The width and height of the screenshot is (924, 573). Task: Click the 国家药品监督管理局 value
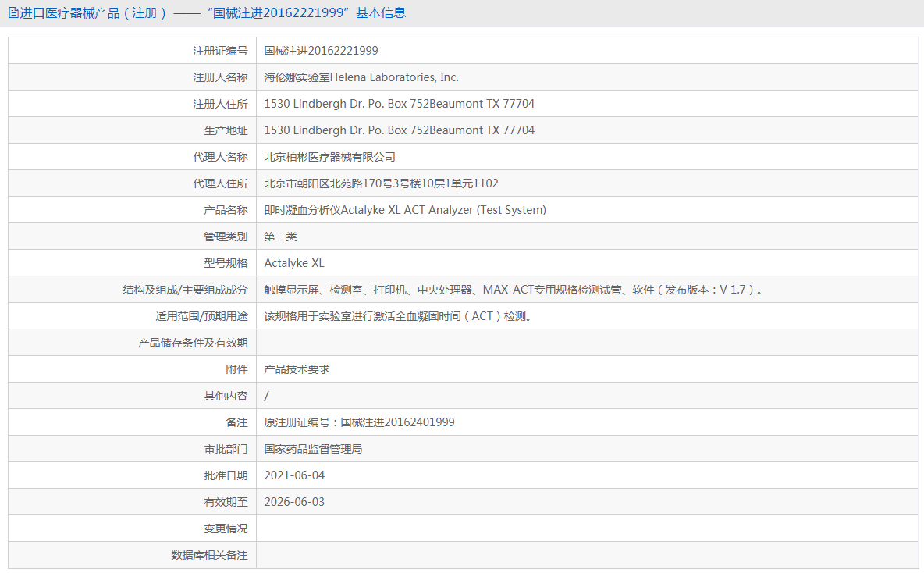[314, 449]
